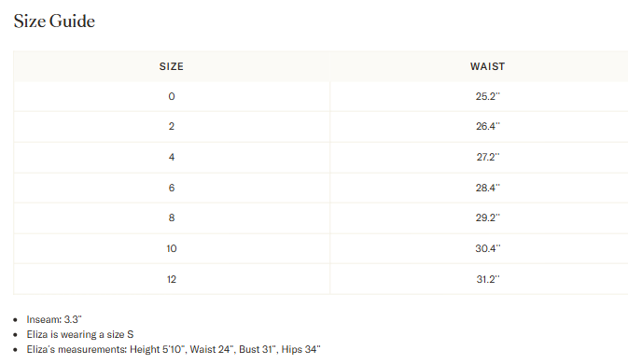Select the 28.4" waist value
This screenshot has width=628, height=364.
point(488,188)
